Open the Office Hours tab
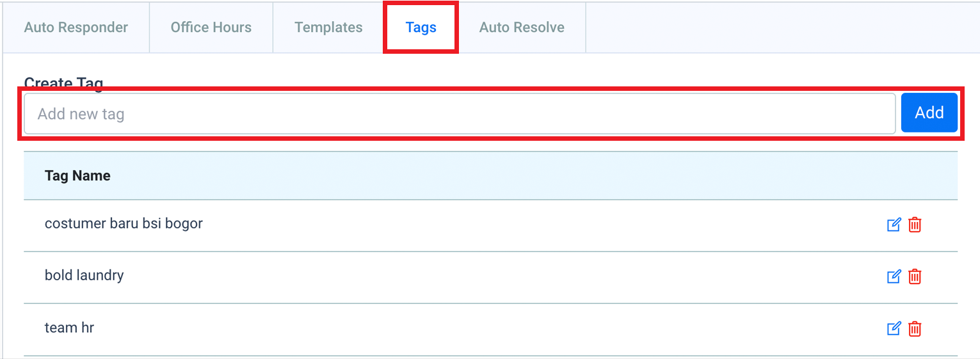The image size is (980, 359). [211, 28]
